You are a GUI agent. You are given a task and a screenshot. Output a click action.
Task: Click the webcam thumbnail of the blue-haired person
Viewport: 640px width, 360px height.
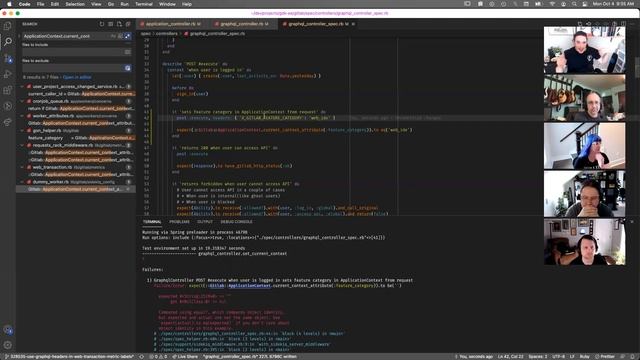[584, 146]
